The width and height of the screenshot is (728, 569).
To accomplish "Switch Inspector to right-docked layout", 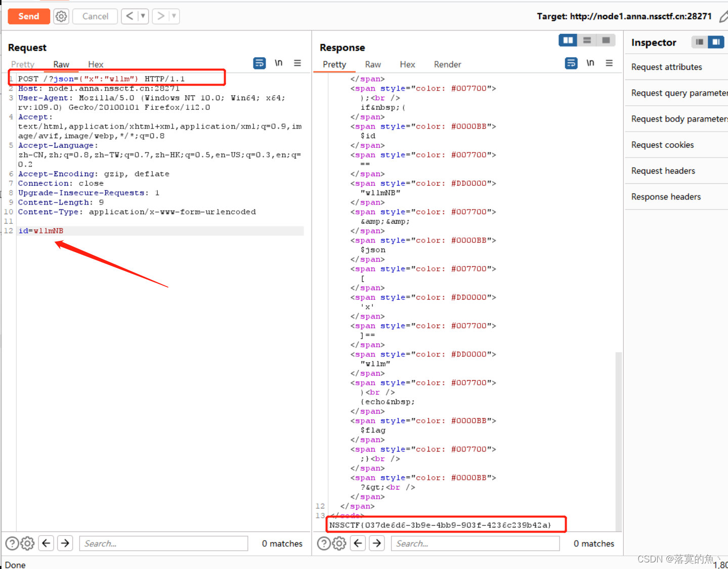I will [716, 42].
